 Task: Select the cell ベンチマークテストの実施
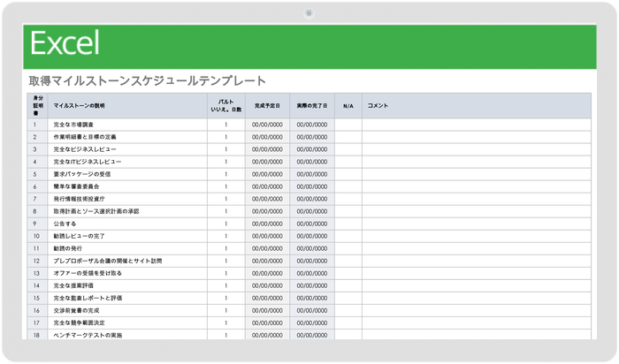coord(127,335)
